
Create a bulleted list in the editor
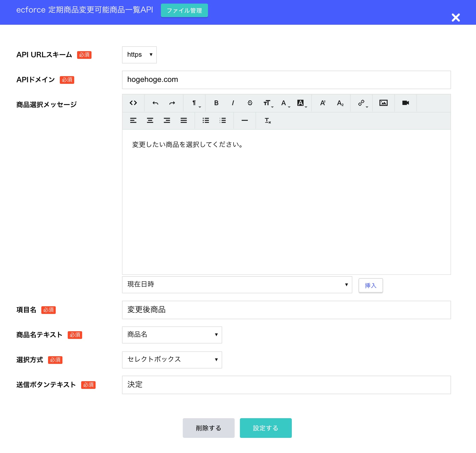205,121
